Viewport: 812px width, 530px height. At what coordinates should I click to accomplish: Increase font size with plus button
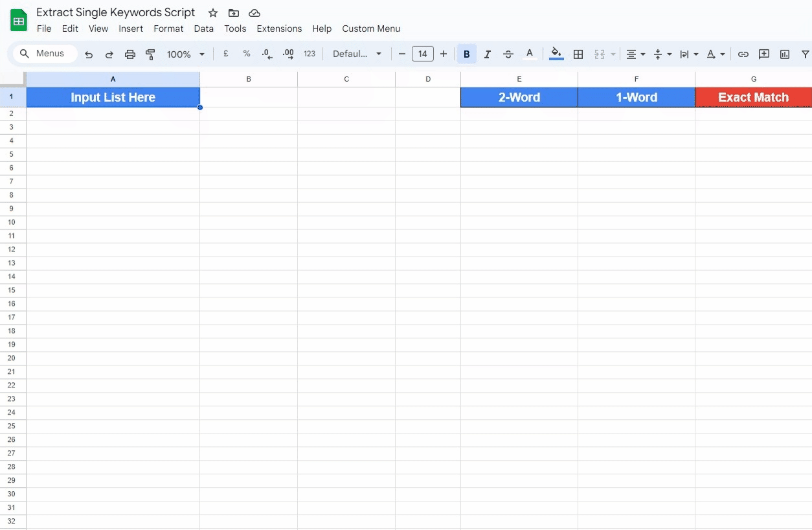point(444,54)
